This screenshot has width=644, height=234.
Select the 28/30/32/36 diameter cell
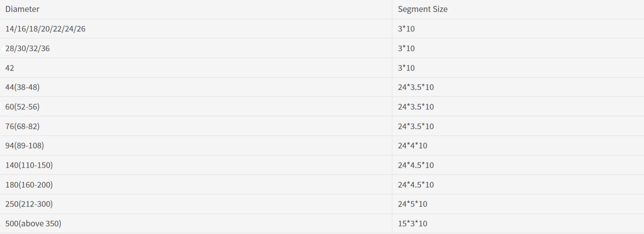(28, 48)
